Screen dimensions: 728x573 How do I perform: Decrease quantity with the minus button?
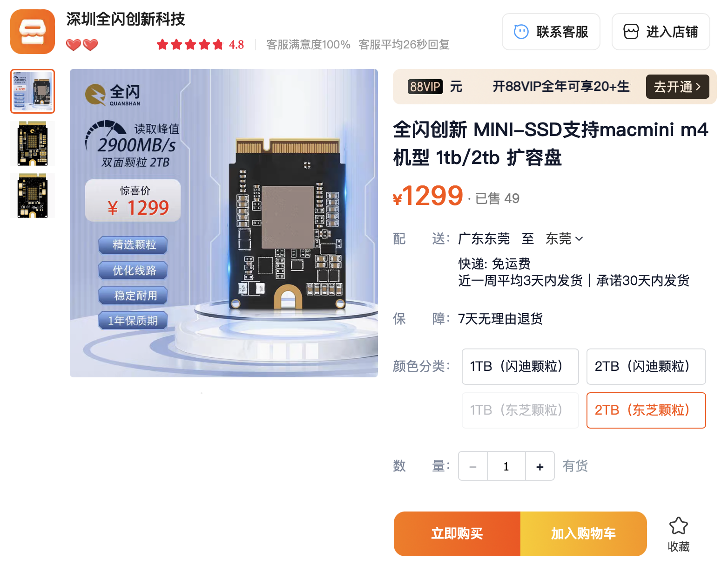473,466
